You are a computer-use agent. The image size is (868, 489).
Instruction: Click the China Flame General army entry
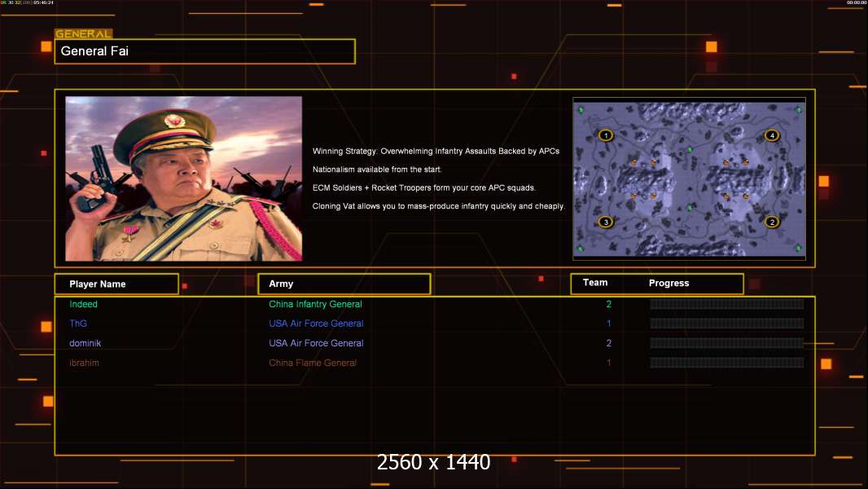click(313, 363)
